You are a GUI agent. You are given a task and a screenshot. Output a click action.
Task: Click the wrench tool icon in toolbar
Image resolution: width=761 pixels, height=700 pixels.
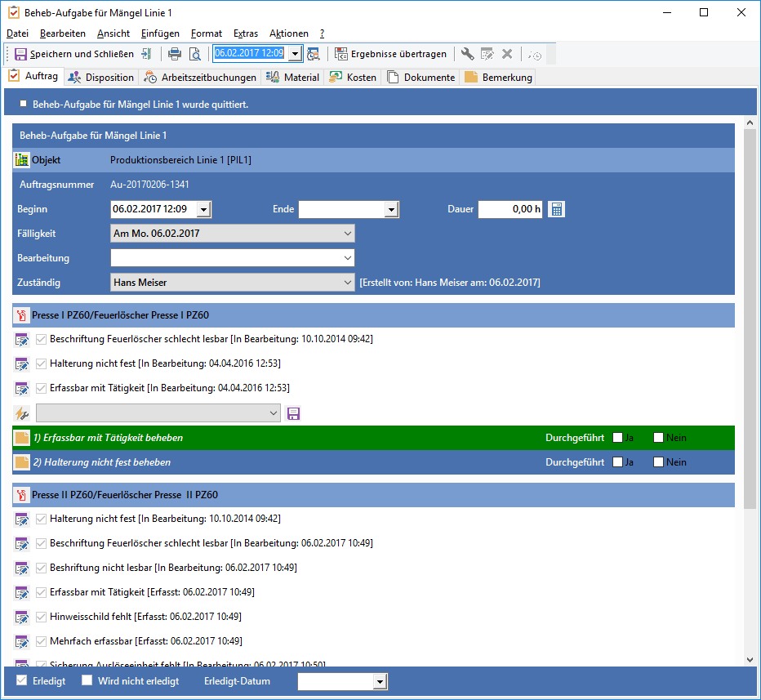pos(467,54)
